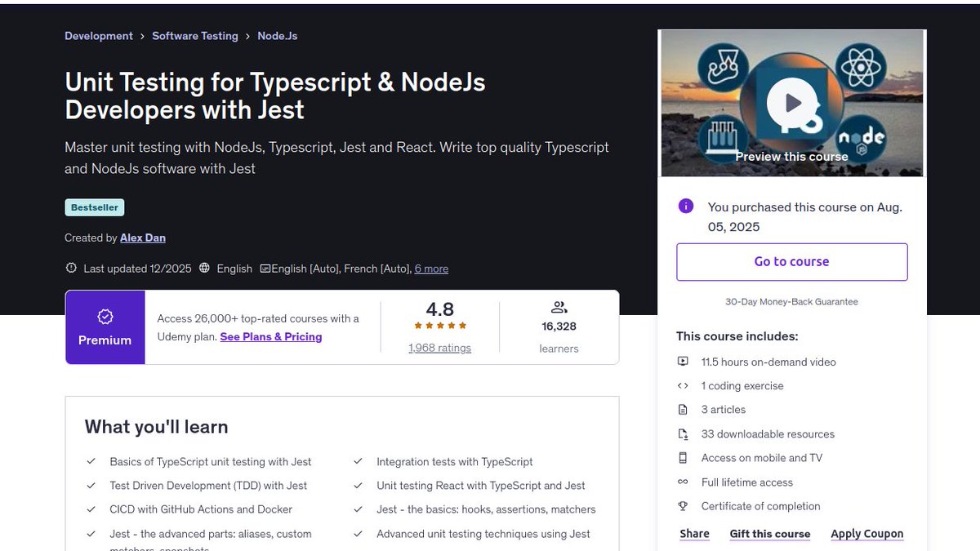
Task: Click '1 coding exercise' text
Action: pos(742,385)
